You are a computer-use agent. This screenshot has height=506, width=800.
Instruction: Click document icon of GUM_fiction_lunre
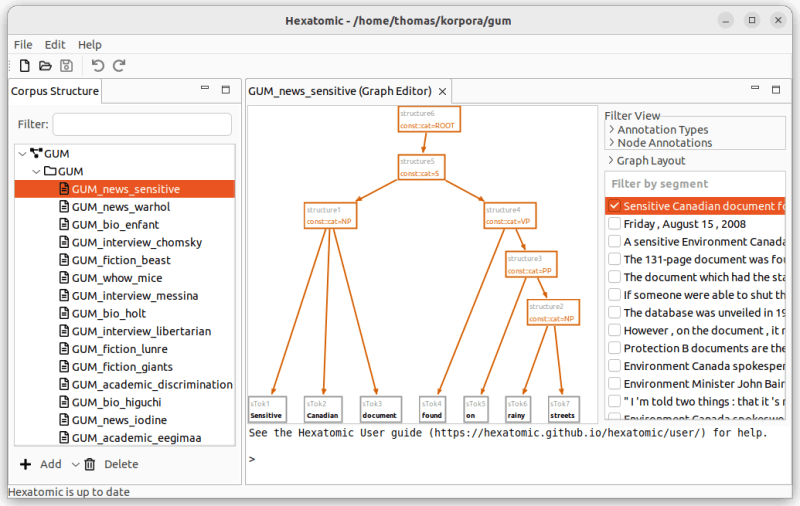click(64, 349)
